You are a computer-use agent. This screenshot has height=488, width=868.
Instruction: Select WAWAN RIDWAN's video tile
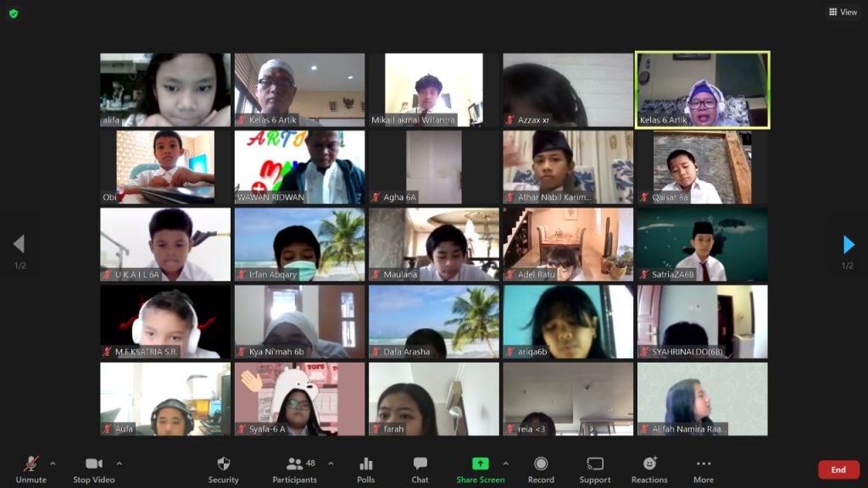(x=299, y=167)
